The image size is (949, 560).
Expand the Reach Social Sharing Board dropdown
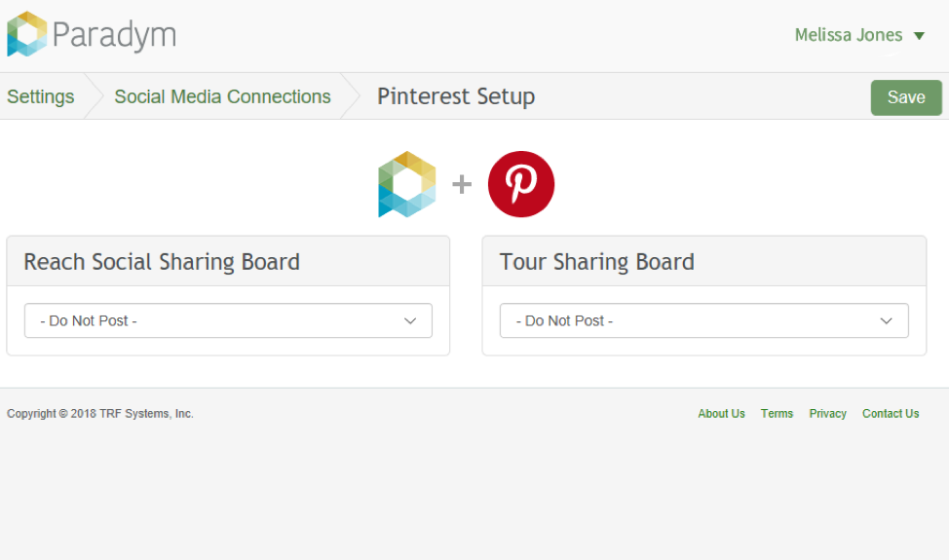pyautogui.click(x=228, y=320)
